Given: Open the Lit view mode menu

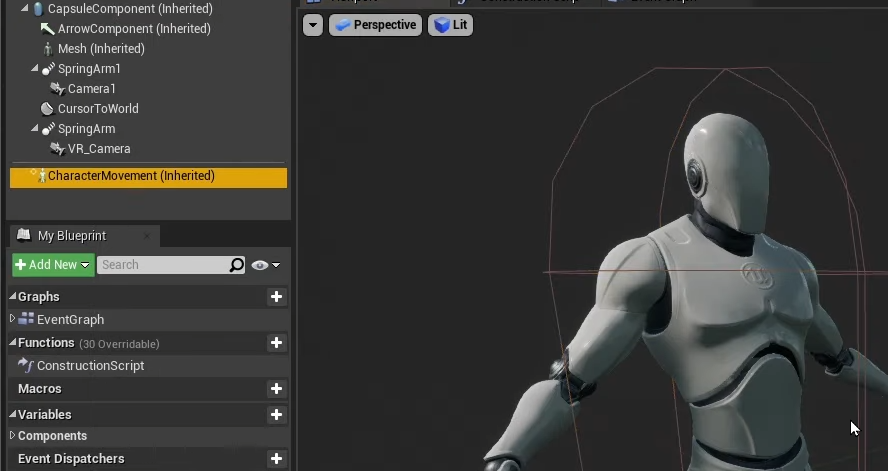Looking at the screenshot, I should pos(450,25).
